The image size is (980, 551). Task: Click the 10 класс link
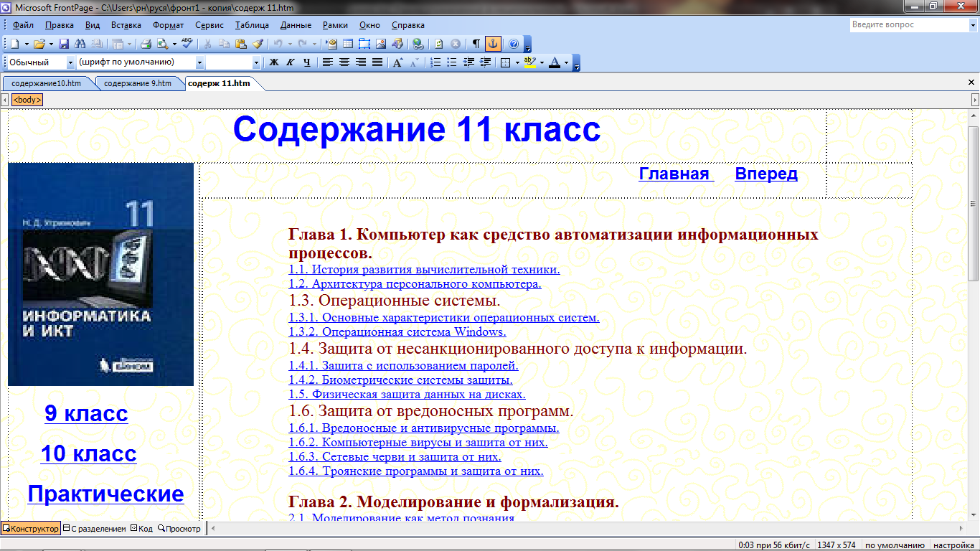tap(88, 453)
